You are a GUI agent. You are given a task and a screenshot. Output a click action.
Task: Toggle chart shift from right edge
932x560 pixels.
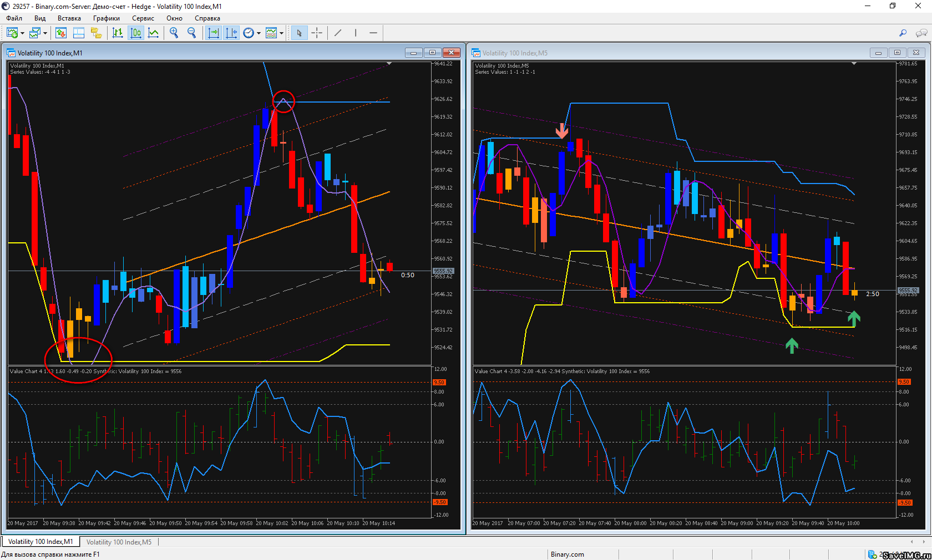[x=231, y=33]
